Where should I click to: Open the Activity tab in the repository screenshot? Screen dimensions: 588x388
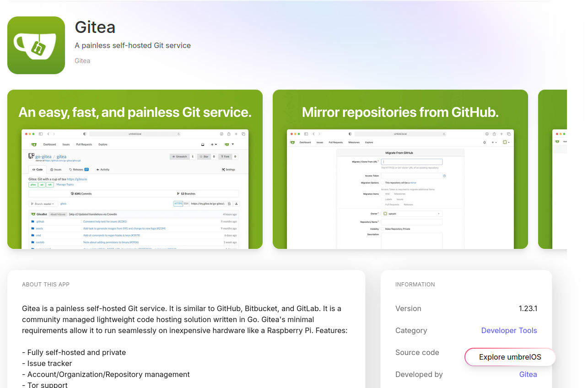103,169
